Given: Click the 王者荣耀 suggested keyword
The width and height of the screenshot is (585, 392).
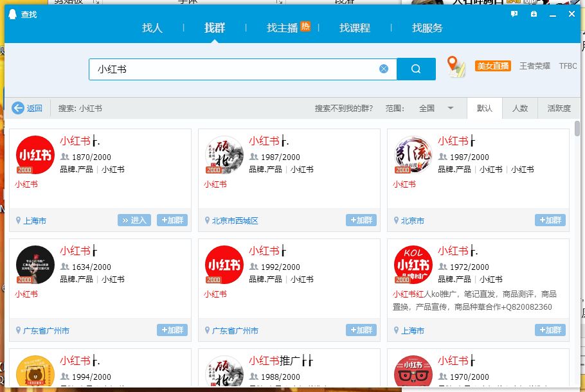Looking at the screenshot, I should tap(535, 66).
